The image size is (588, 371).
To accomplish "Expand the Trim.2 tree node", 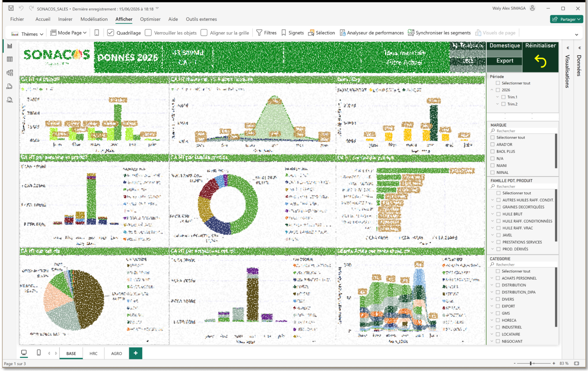I will pos(498,104).
